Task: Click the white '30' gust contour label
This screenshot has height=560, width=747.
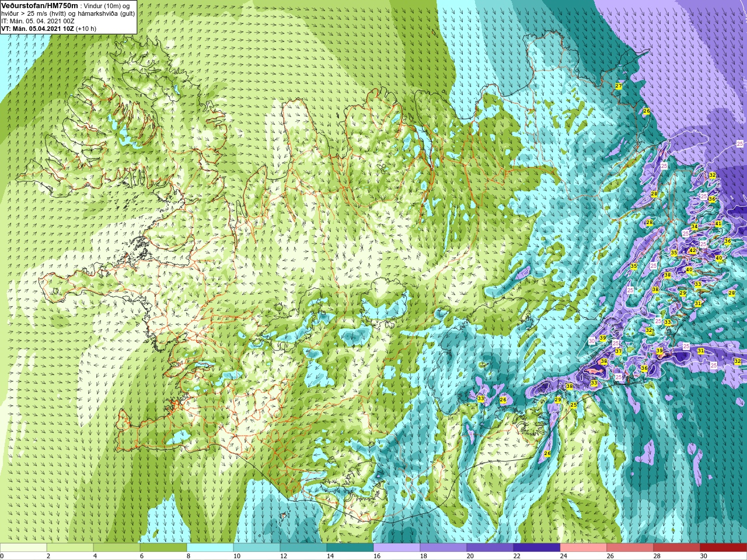Action: [591, 341]
